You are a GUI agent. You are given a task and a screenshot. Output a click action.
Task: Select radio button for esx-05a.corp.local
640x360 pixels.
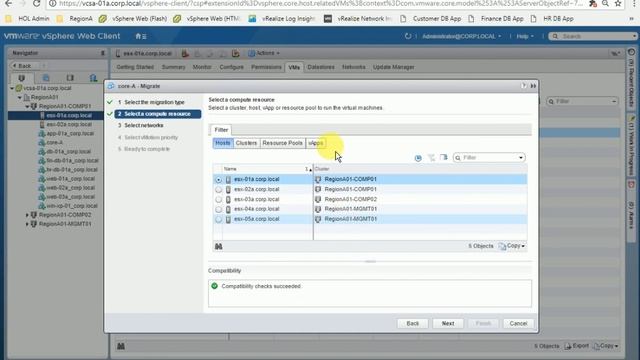coord(218,220)
